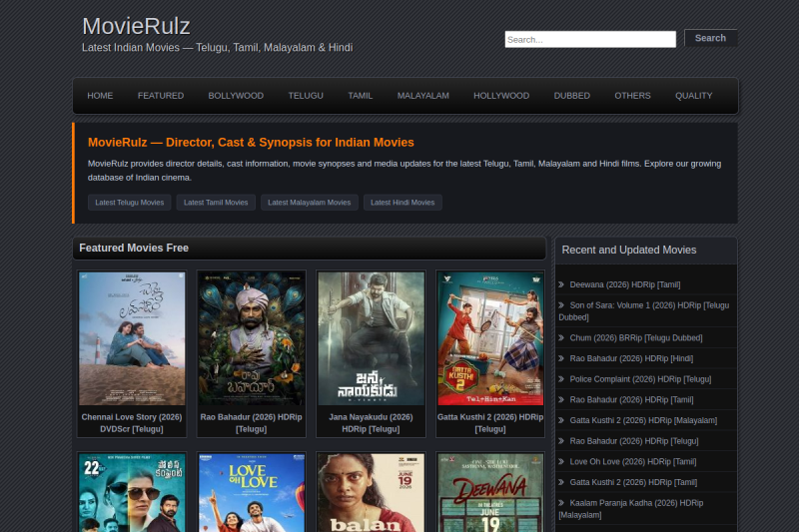Click the orange Director, Cast & Synopsis heading

251,143
